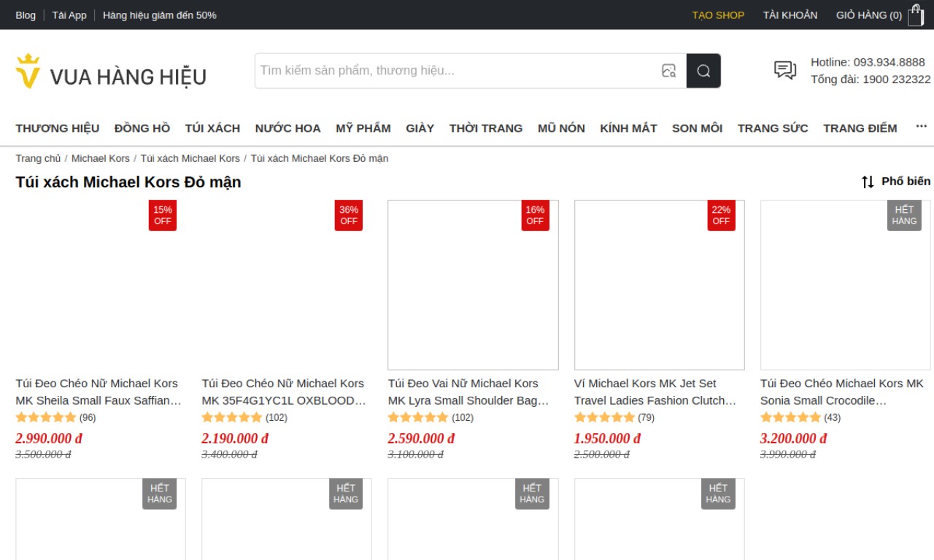Click star rating of Jet Set Travel clutch
Image resolution: width=934 pixels, height=560 pixels.
[605, 418]
